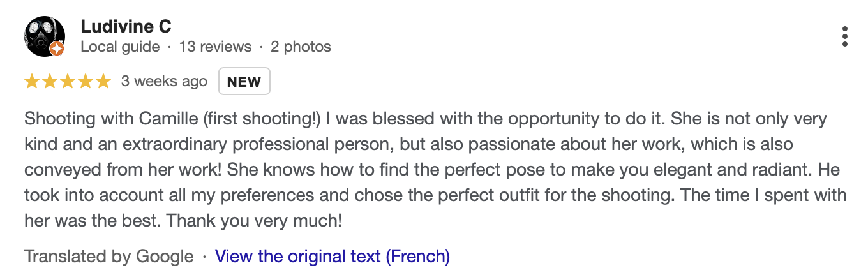Open the three-dot more options menu

point(844,36)
